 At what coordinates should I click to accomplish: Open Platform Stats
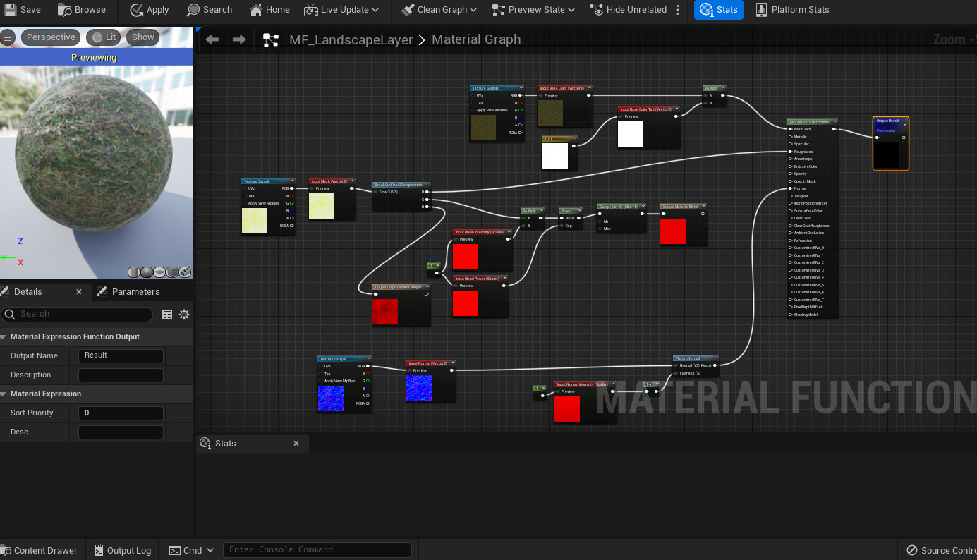(x=791, y=10)
